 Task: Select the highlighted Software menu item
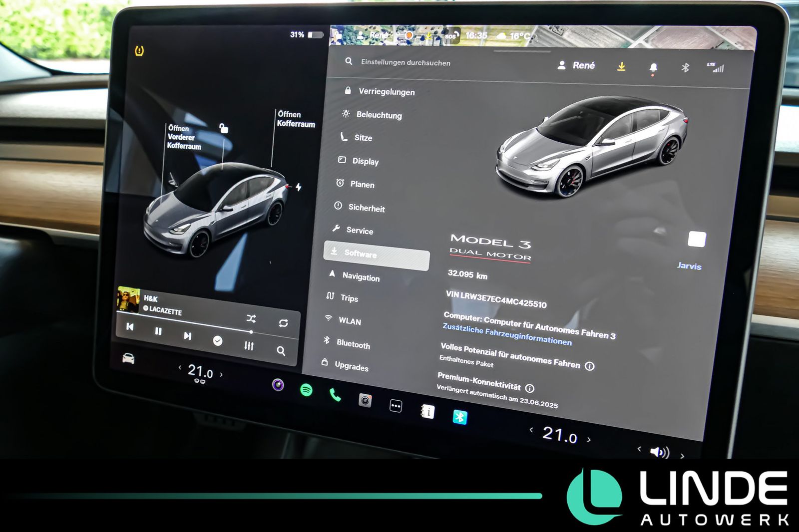(x=377, y=255)
